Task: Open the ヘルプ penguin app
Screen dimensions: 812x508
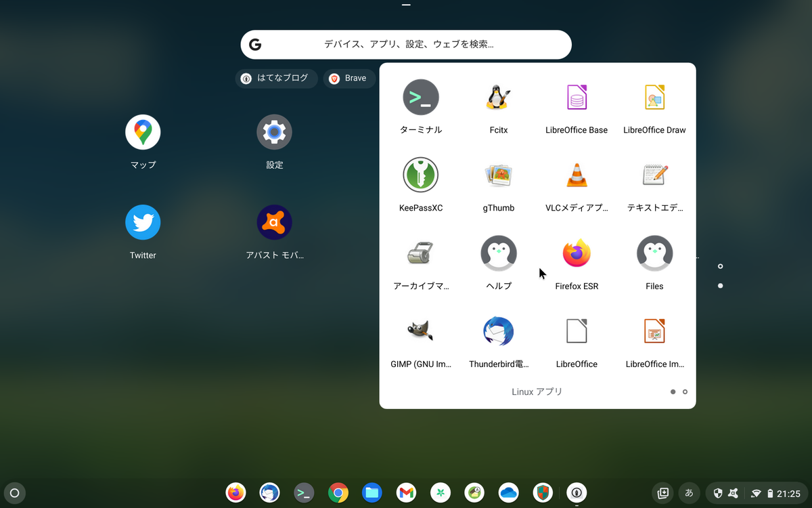Action: (x=499, y=253)
